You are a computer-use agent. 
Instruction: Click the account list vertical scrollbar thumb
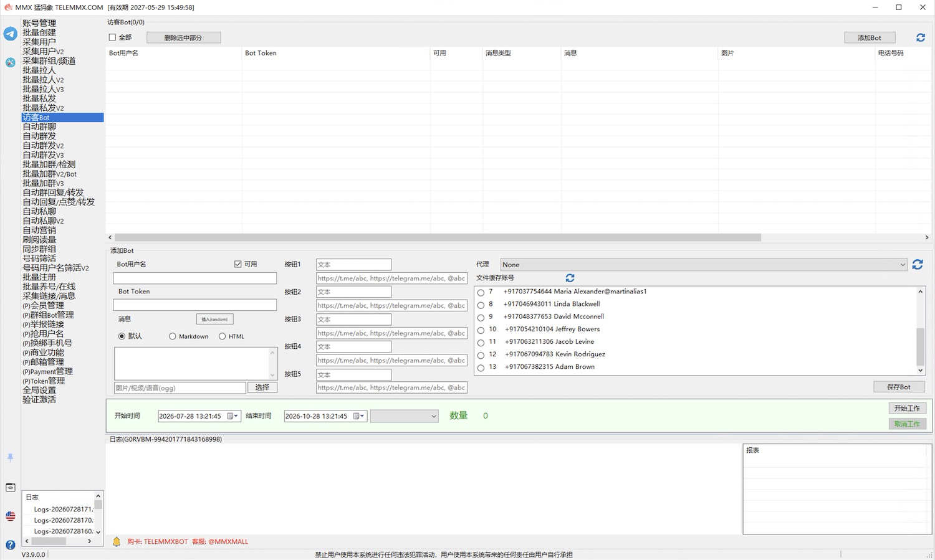tap(920, 346)
